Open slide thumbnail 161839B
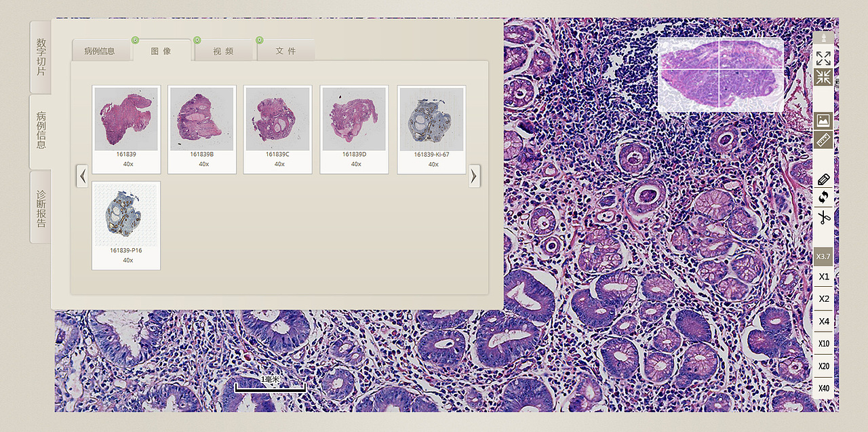Screen dimensions: 868x432 tap(202, 129)
